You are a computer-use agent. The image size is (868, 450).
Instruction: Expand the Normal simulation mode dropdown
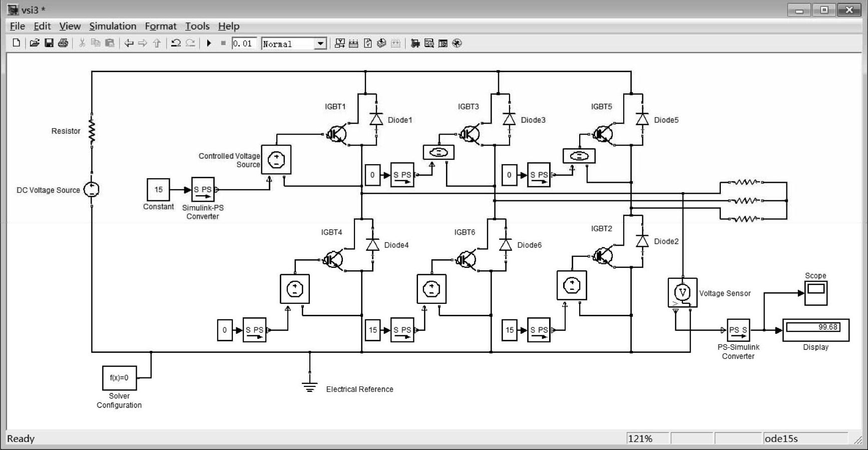tap(320, 44)
